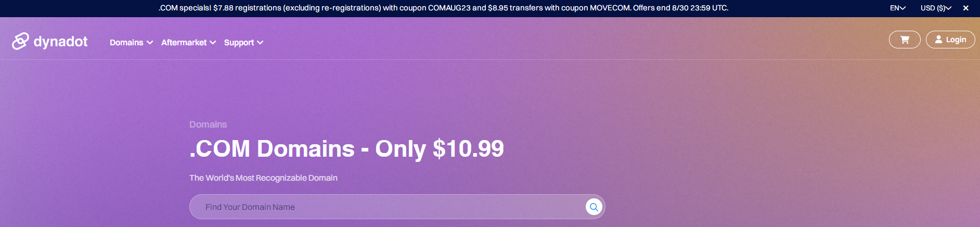Viewport: 980px width, 227px height.
Task: Focus the Find Your Domain Name field
Action: pos(385,207)
